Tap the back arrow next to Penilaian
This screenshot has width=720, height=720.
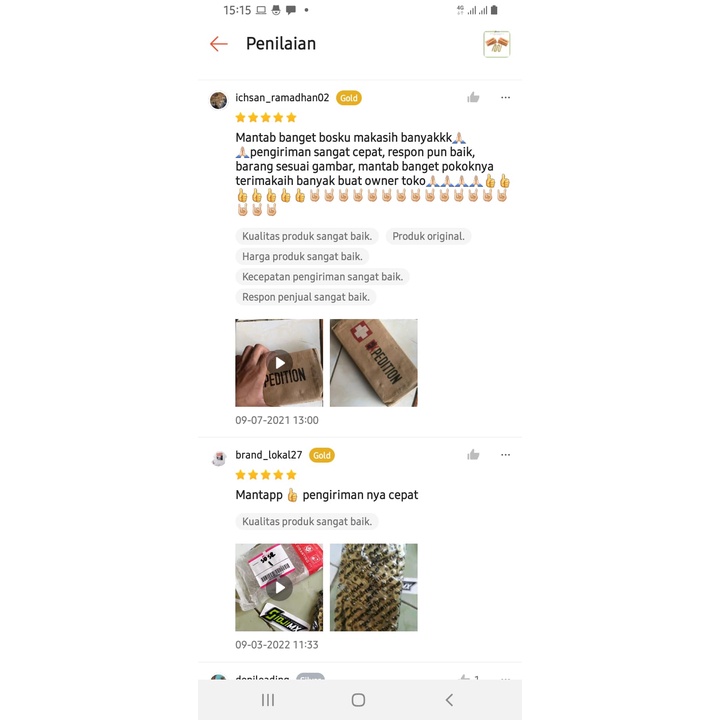point(219,44)
